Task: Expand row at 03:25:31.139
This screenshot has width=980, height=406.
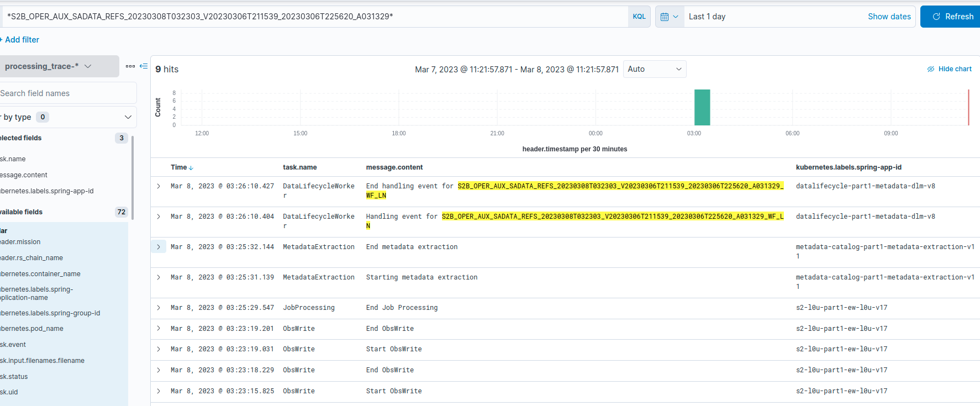Action: coord(159,277)
